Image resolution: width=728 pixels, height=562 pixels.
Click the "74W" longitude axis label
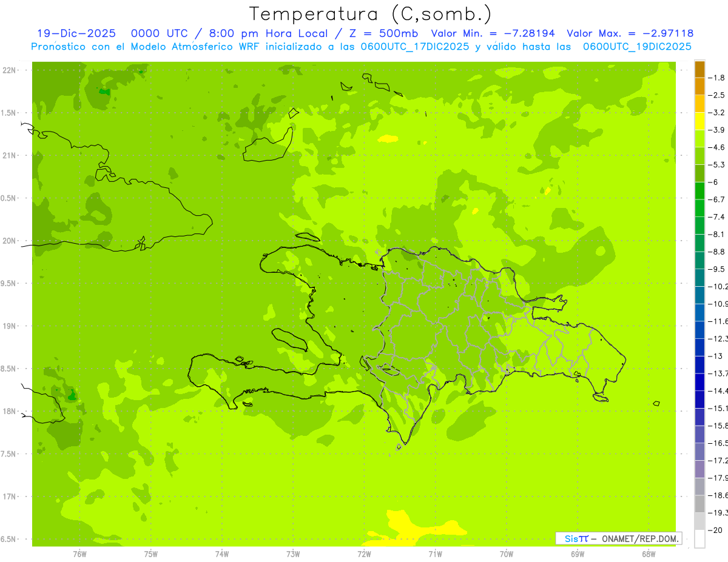click(x=222, y=554)
